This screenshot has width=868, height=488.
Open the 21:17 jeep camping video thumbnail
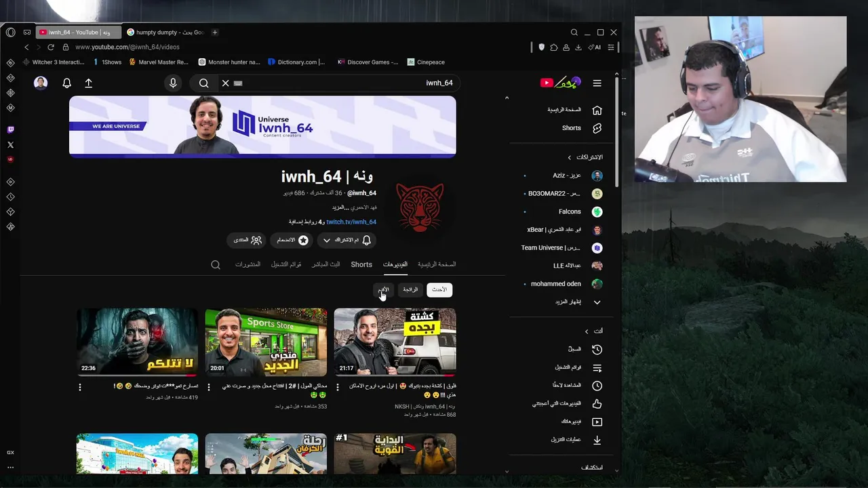(x=395, y=342)
